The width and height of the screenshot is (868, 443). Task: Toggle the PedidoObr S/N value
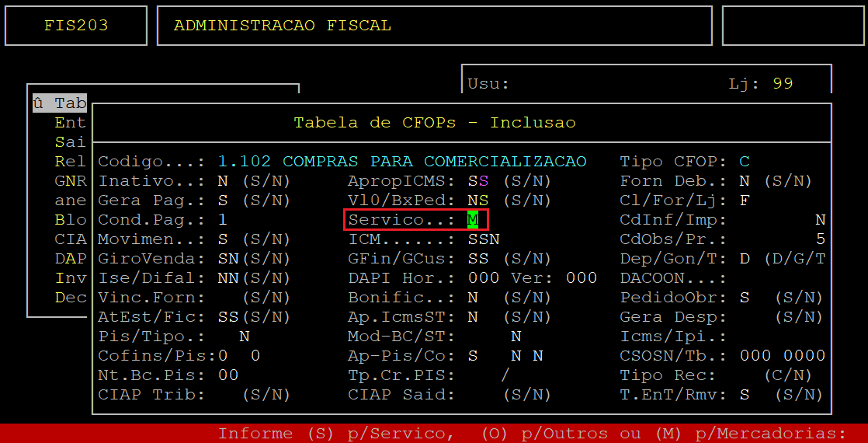[x=744, y=298]
